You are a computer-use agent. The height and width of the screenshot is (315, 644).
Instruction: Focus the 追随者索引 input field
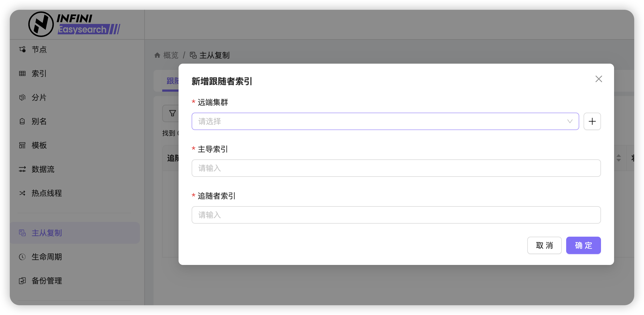coord(396,215)
